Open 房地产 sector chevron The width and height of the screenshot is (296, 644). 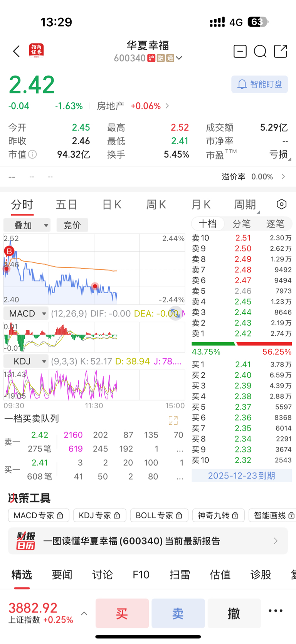[x=167, y=106]
